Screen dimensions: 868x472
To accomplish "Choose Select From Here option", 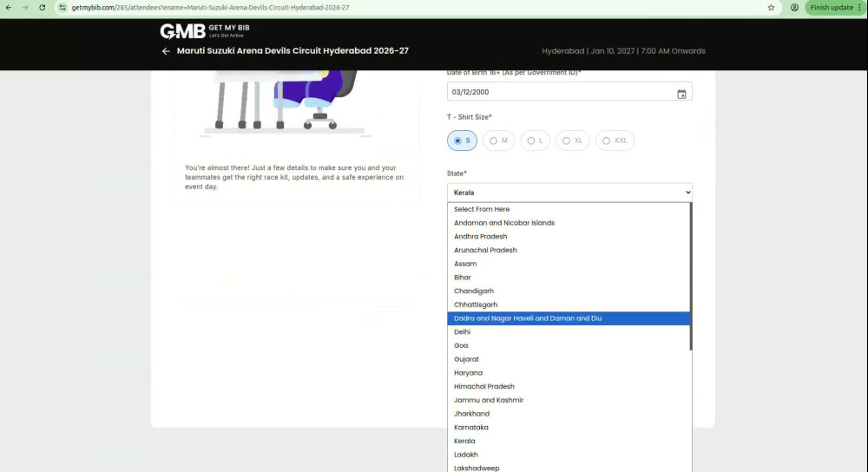I will [x=569, y=209].
